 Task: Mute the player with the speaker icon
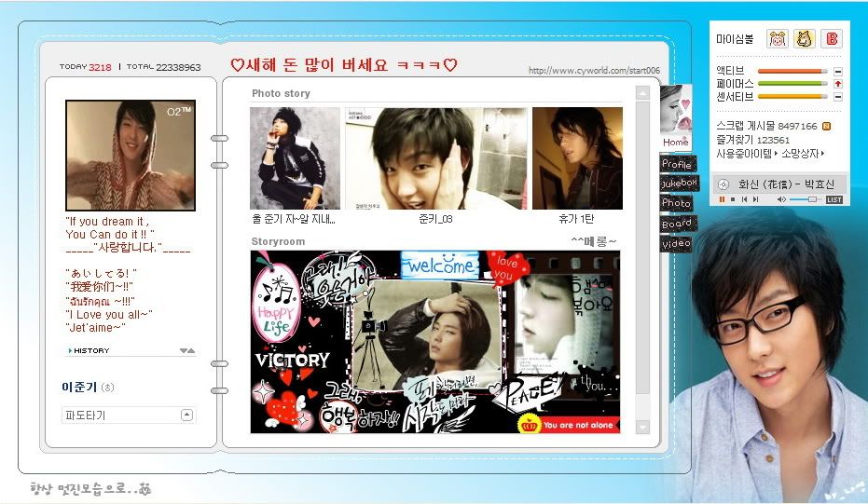pos(781,199)
